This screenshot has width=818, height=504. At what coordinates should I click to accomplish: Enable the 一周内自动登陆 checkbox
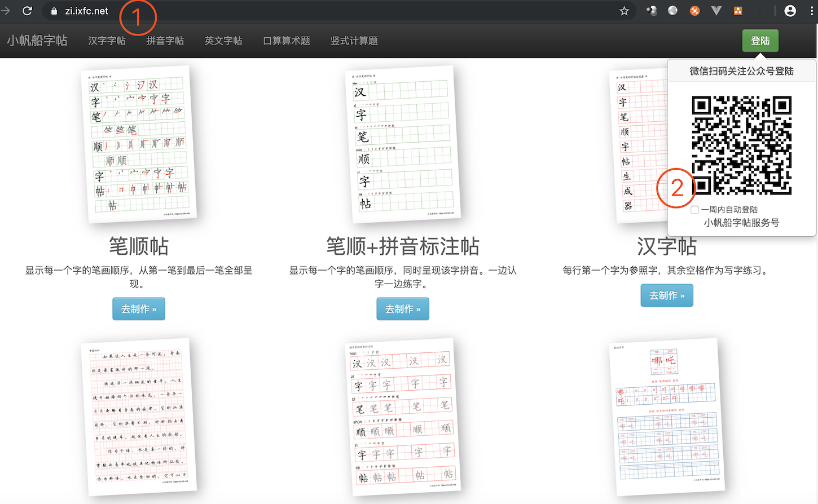click(x=695, y=210)
